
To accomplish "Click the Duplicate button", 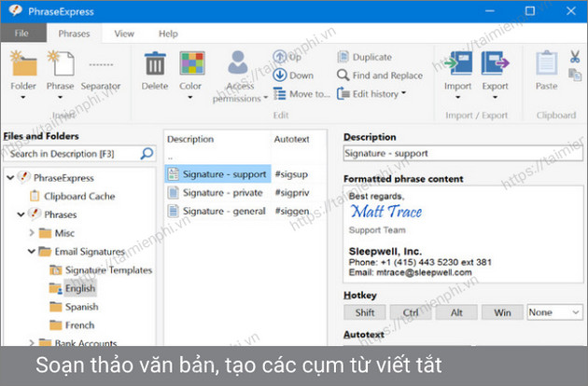I will coord(366,57).
